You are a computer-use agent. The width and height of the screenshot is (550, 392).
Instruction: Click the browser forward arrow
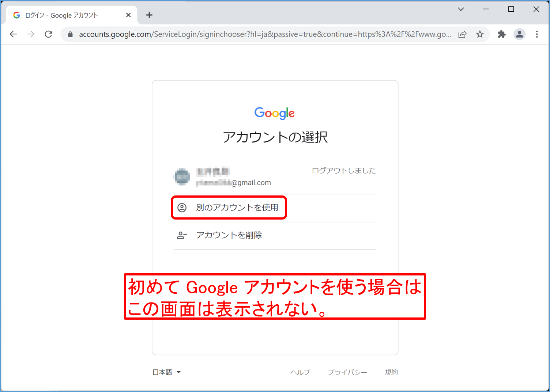pyautogui.click(x=31, y=34)
